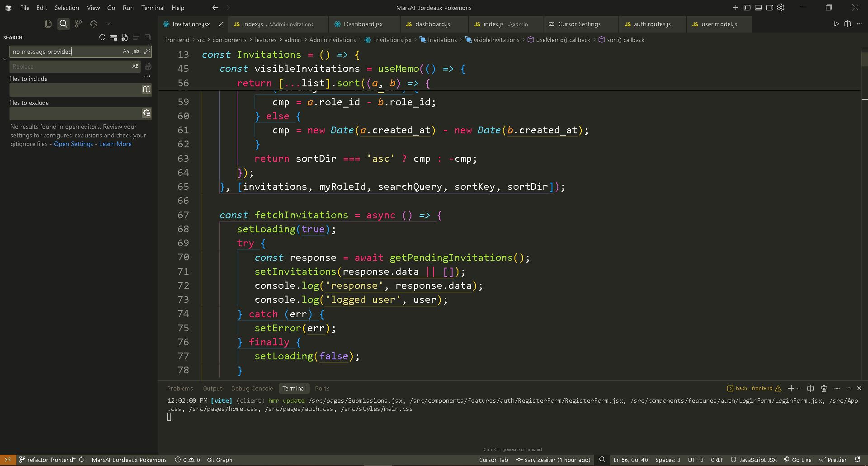Toggle Match Case in search box
The height and width of the screenshot is (466, 868).
point(126,52)
